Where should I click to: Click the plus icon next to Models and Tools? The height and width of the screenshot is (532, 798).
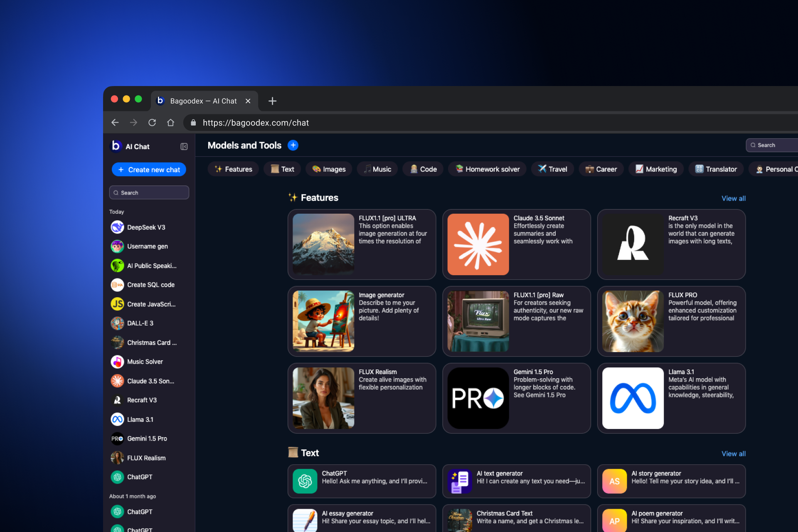pyautogui.click(x=292, y=145)
